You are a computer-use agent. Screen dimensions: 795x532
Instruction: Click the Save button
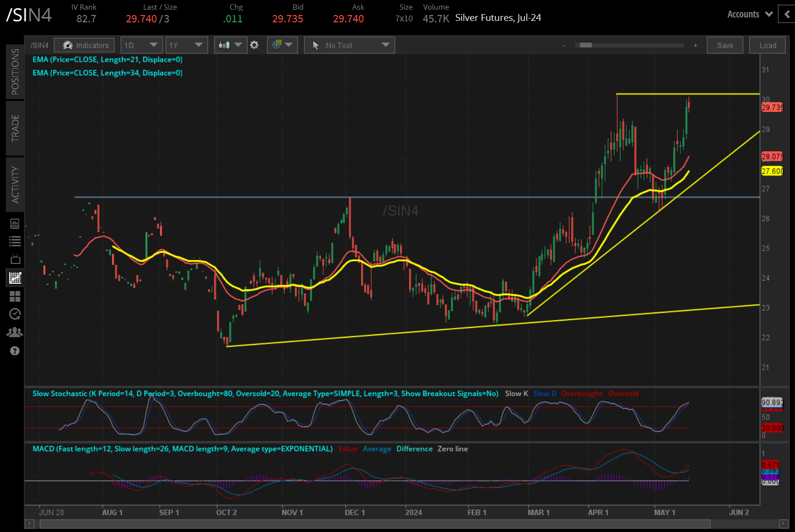pyautogui.click(x=725, y=45)
